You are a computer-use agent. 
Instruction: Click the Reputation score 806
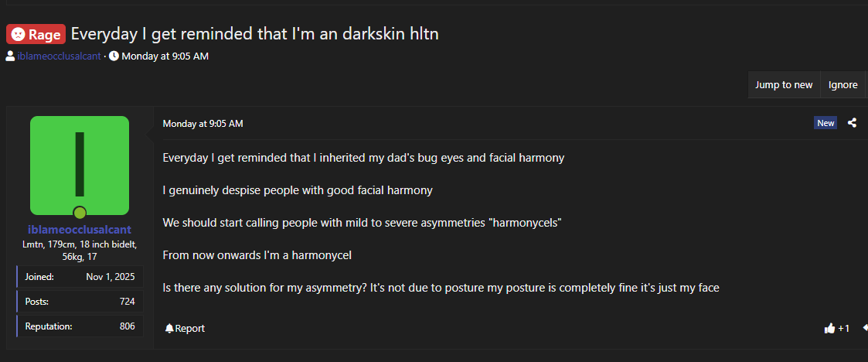[x=127, y=326]
